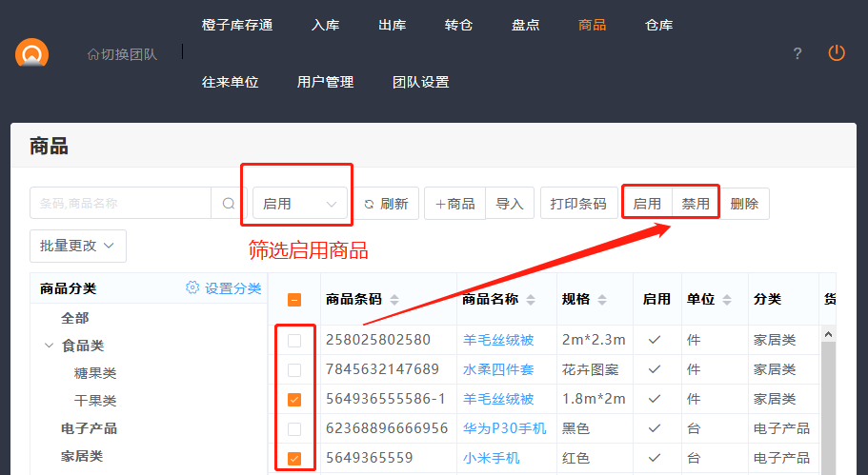Check the box for barcode 258025802580
868x475 pixels.
point(295,340)
